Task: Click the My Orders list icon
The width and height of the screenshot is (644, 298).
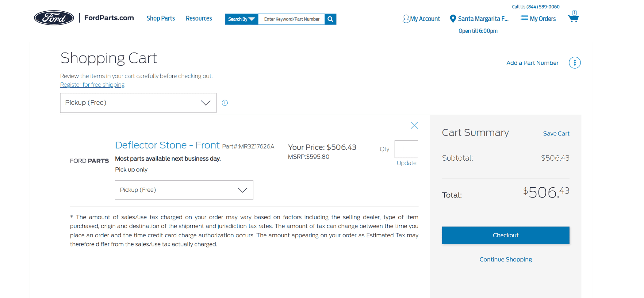Action: (524, 18)
